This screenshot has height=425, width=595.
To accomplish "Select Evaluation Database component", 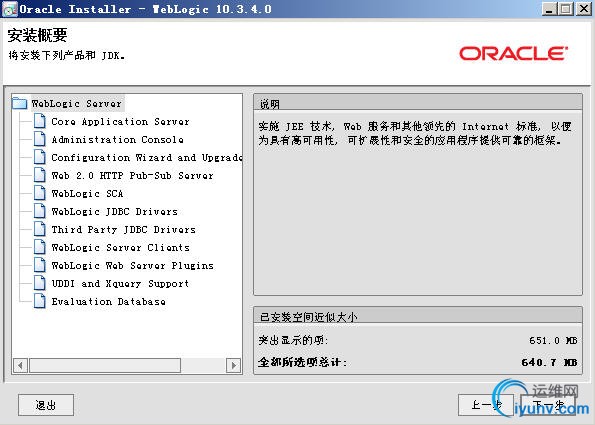I will point(109,302).
